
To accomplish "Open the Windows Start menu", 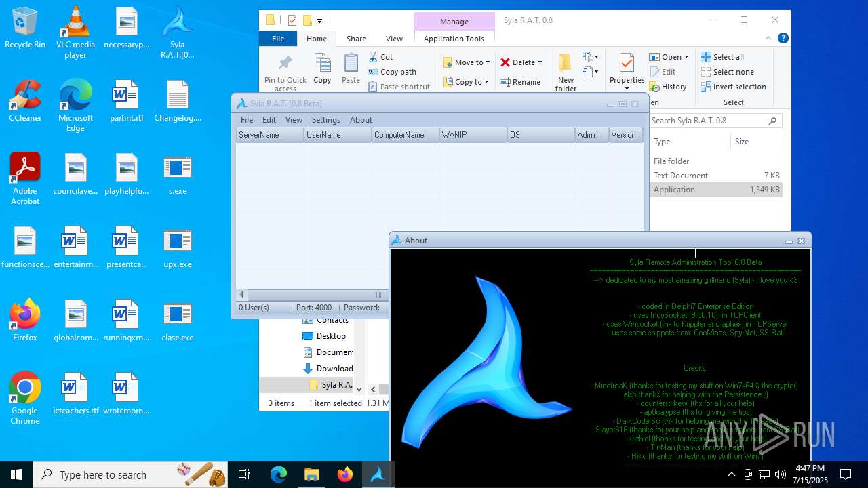I will pos(16,474).
